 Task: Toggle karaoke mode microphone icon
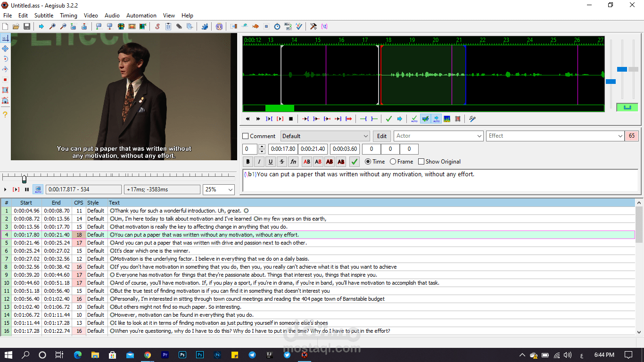[x=472, y=119]
